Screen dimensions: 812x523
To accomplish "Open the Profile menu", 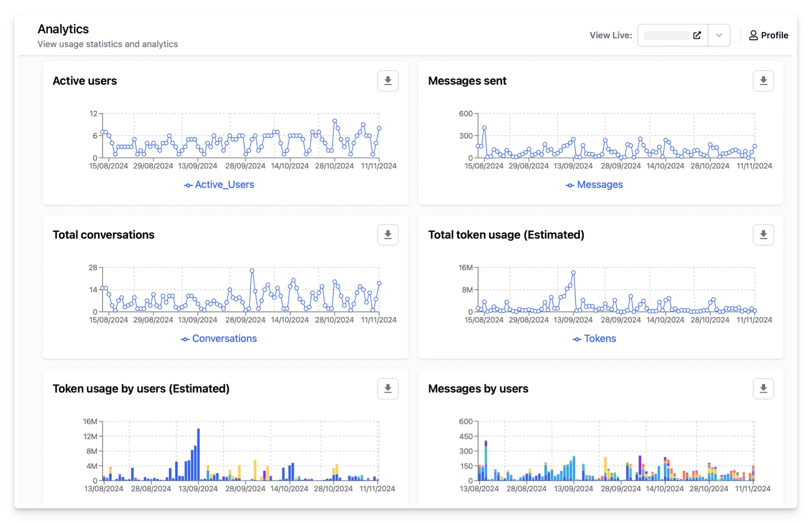I will (768, 35).
